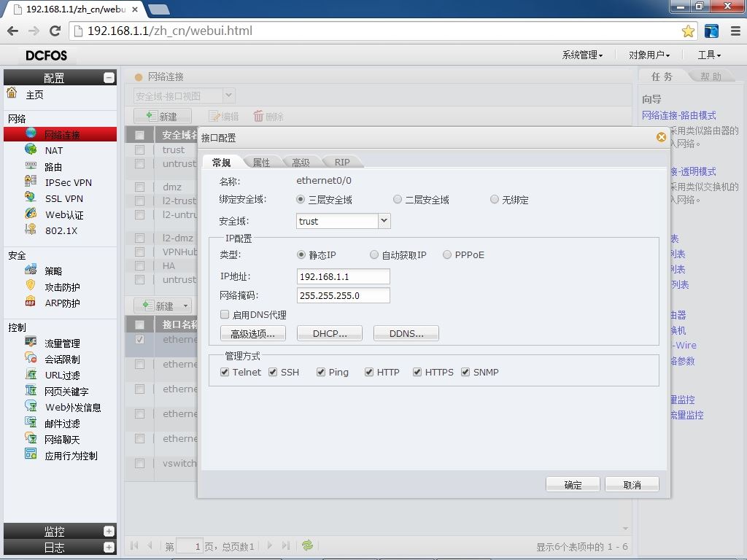Open the Chrome menu hamburger icon
This screenshot has height=560, width=747.
coord(735,31)
